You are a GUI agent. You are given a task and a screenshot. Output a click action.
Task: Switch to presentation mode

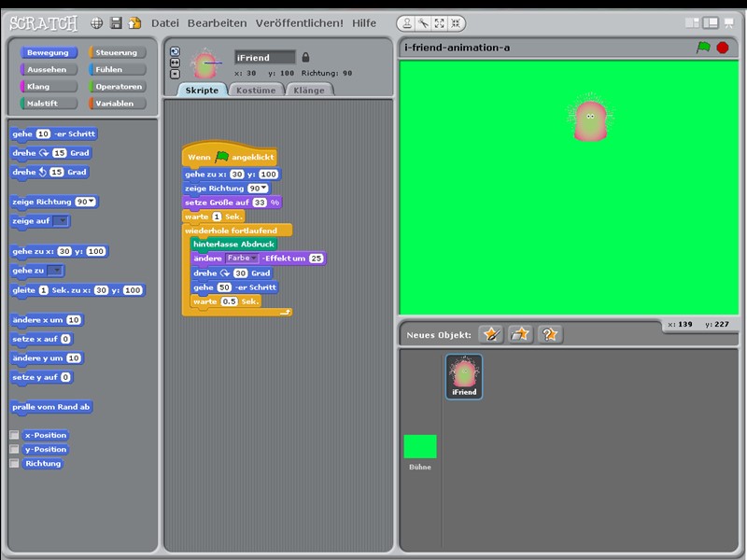pyautogui.click(x=728, y=21)
